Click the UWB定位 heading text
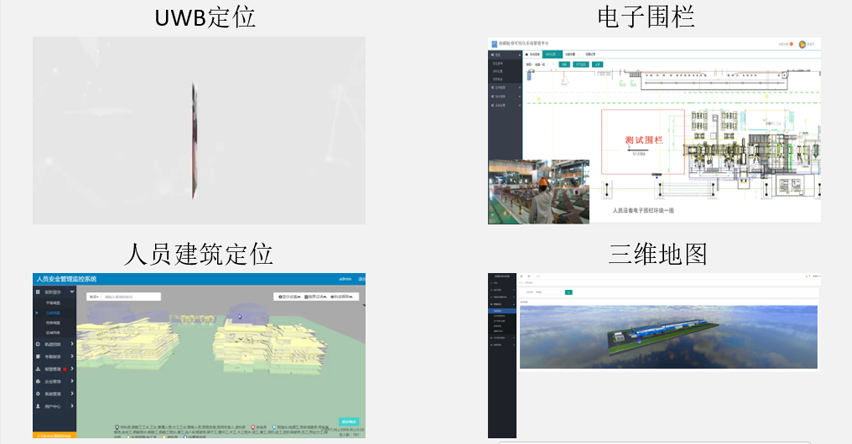This screenshot has width=852, height=444. click(x=205, y=17)
